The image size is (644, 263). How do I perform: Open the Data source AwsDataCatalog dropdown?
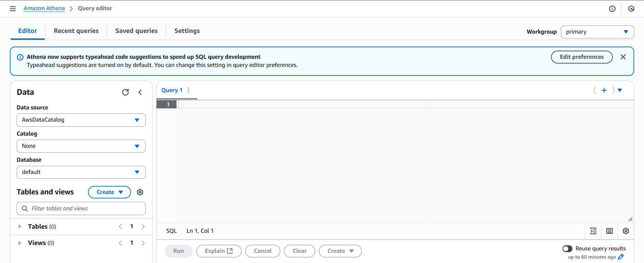click(81, 120)
